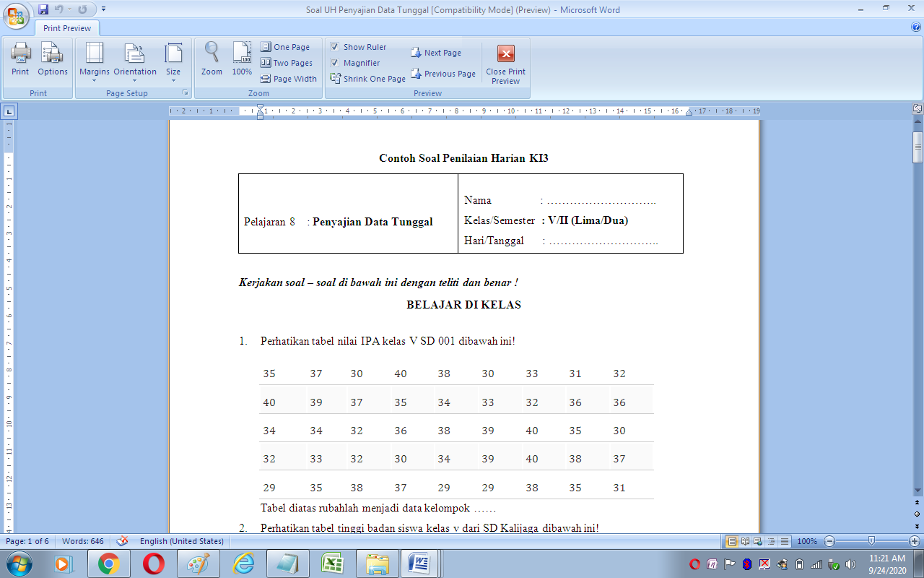924x578 pixels.
Task: Go to Previous Page
Action: (x=443, y=74)
